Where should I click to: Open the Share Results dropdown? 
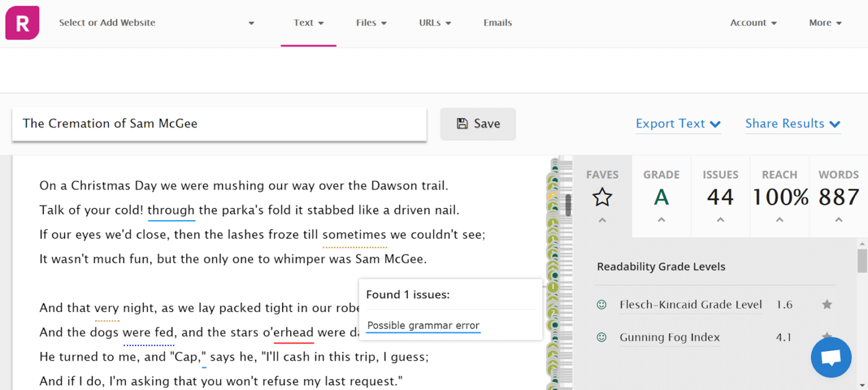pyautogui.click(x=792, y=124)
